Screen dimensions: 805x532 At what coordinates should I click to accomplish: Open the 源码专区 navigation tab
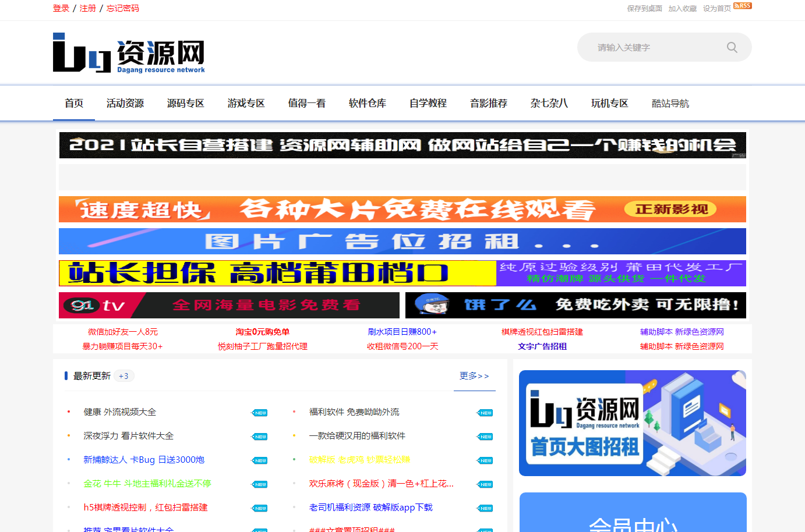185,103
